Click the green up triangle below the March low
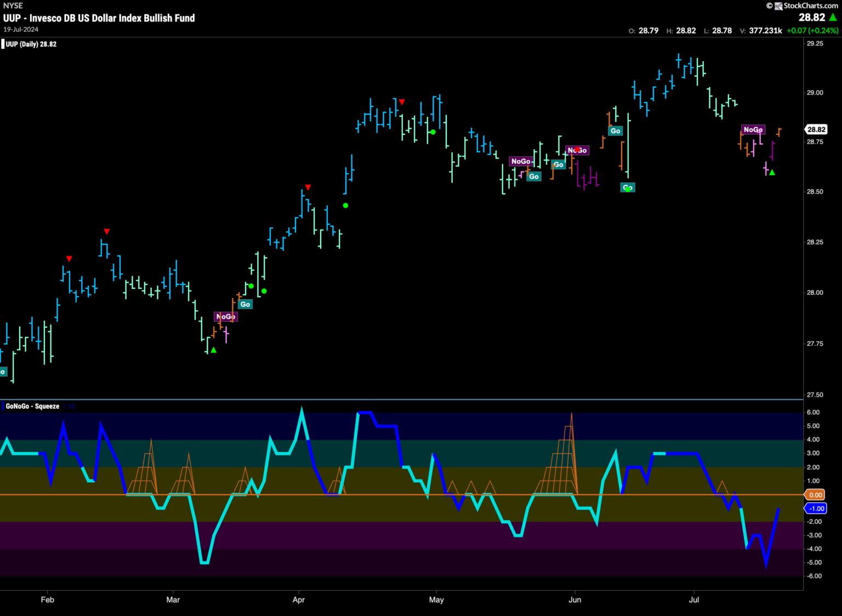Screen dimensions: 842x616 coord(213,350)
